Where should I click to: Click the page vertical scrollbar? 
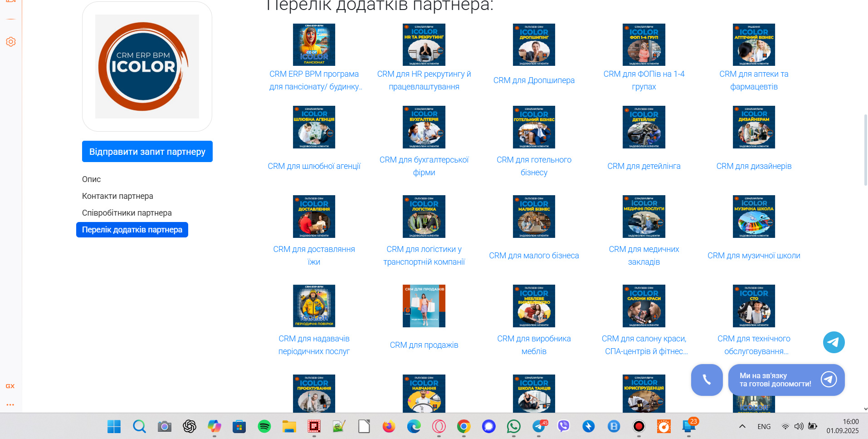point(865,150)
